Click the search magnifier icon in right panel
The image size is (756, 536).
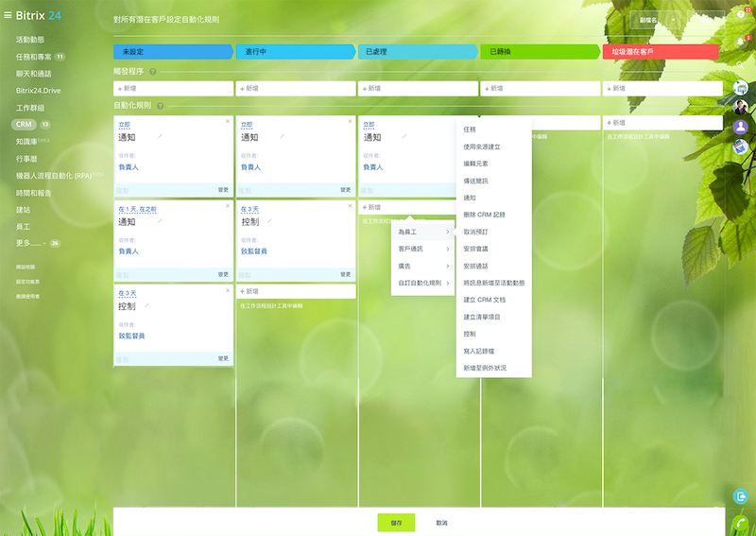pos(741,65)
